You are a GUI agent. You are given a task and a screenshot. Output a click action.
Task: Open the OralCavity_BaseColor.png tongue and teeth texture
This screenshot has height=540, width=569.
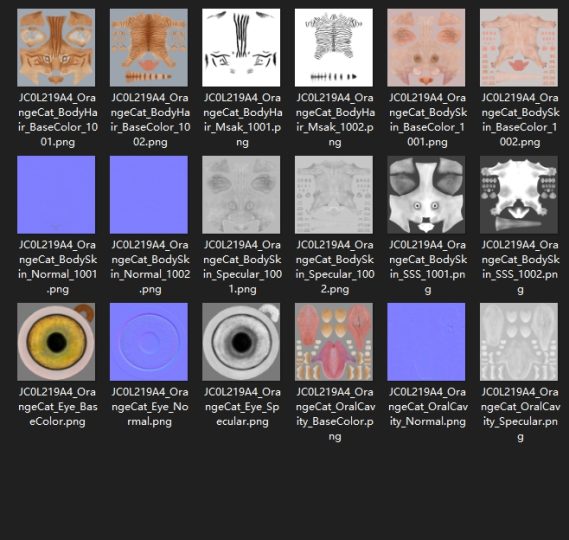coord(333,342)
